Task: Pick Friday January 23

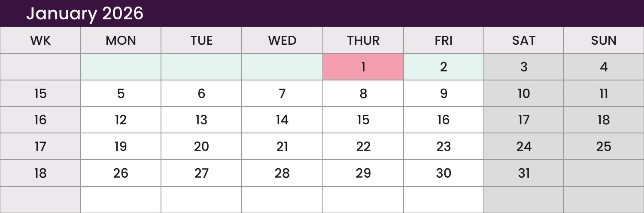Action: tap(444, 147)
